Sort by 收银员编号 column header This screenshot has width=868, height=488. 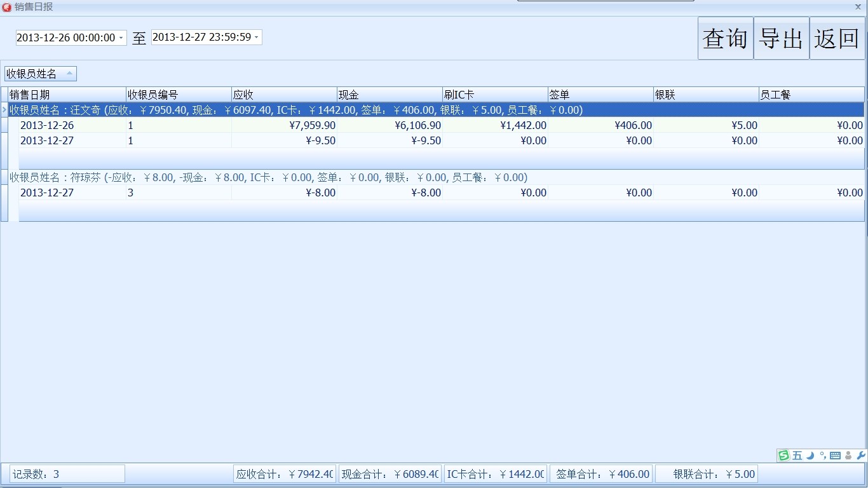point(179,95)
